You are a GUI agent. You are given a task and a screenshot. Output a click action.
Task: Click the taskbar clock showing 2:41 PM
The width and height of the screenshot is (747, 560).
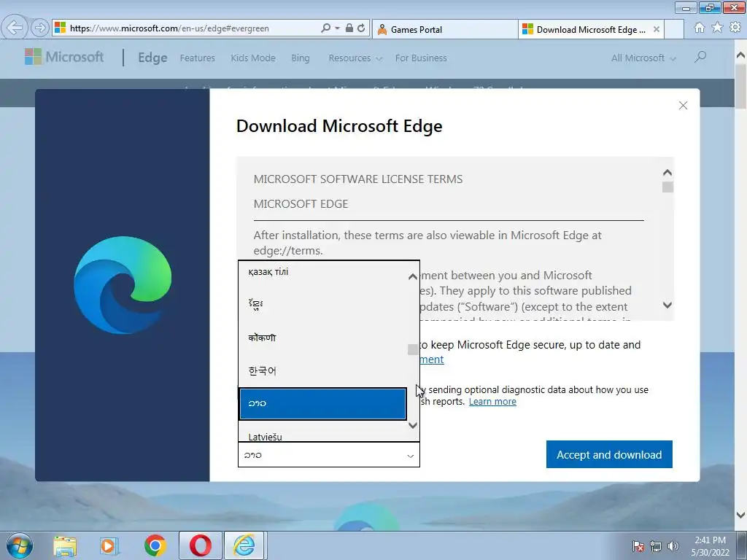710,546
